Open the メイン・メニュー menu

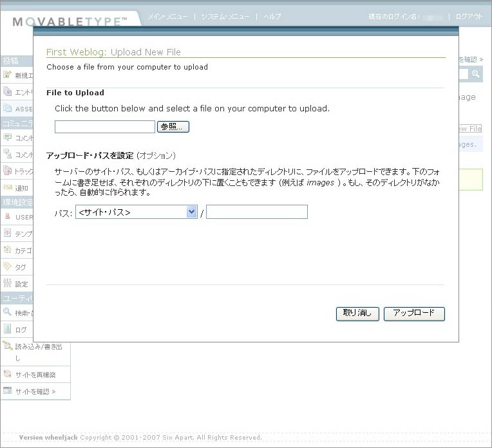pyautogui.click(x=168, y=16)
